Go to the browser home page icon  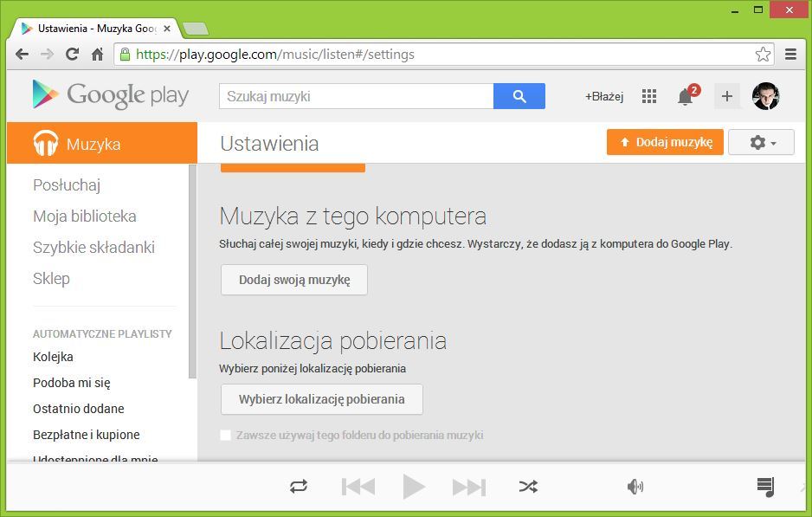coord(97,54)
